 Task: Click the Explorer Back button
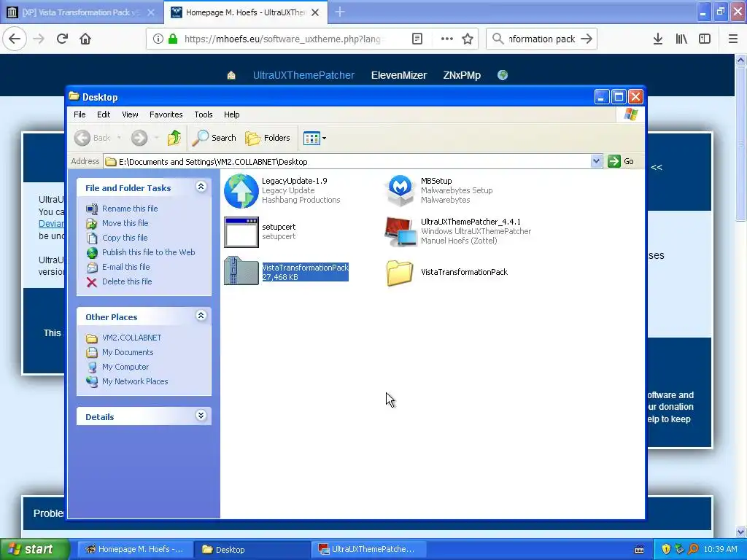[x=93, y=138]
